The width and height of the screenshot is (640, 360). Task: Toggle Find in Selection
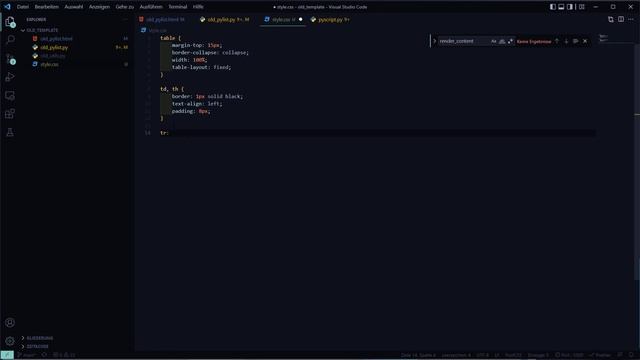point(576,41)
